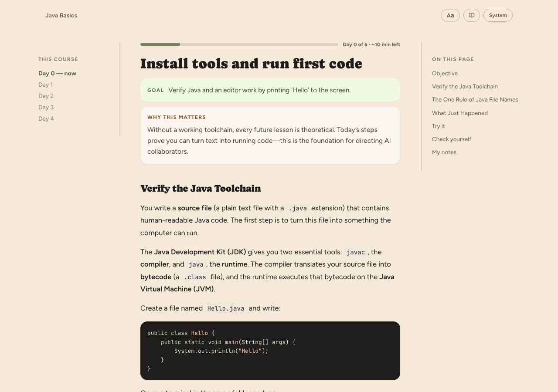
Task: Click the 'Install tools and run first code' title
Action: tap(251, 64)
